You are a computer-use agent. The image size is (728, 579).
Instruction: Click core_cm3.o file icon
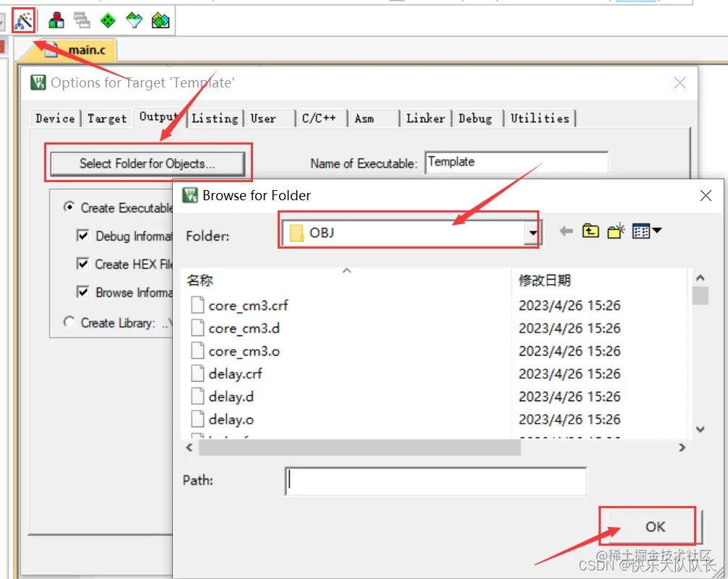pos(198,351)
